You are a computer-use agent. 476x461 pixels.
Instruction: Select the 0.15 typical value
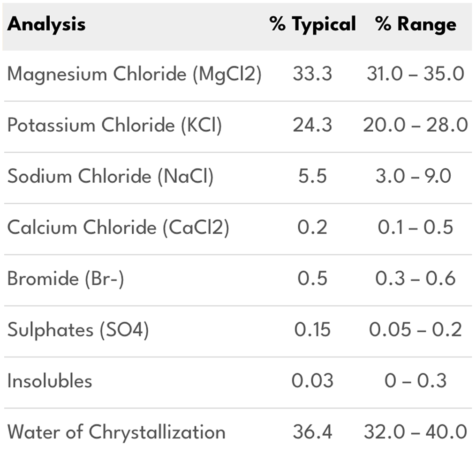click(312, 330)
